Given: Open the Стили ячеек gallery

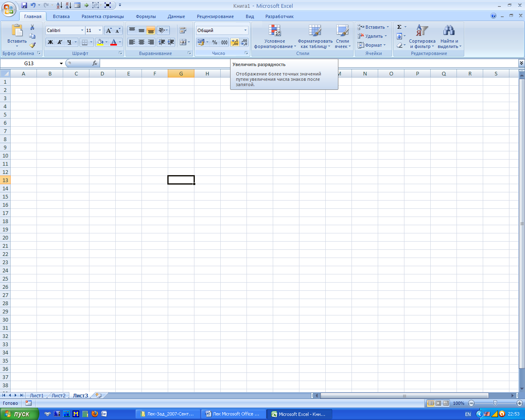Looking at the screenshot, I should coord(342,37).
